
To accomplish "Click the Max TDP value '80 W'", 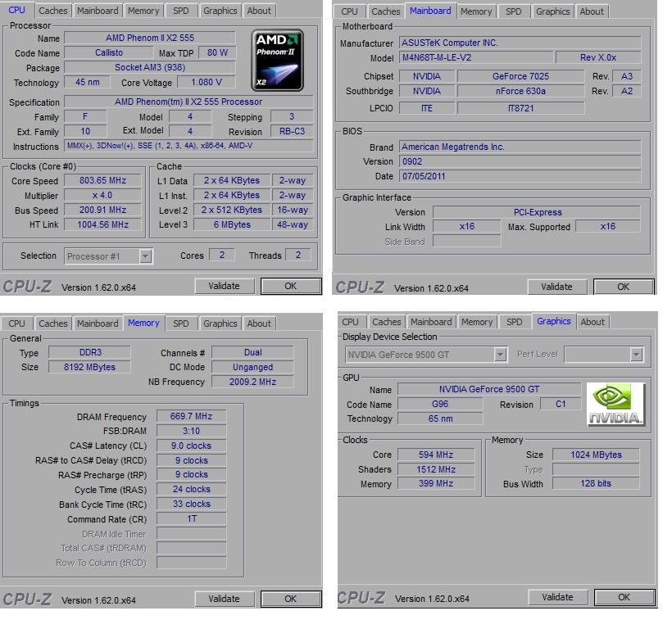I will [x=217, y=52].
